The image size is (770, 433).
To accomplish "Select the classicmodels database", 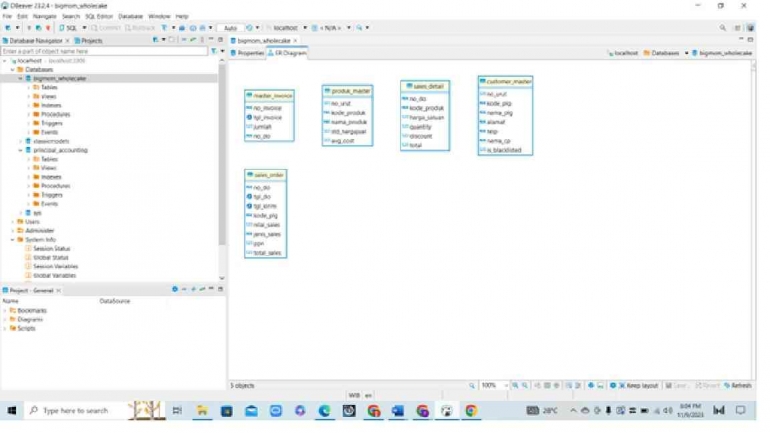I will pyautogui.click(x=51, y=141).
